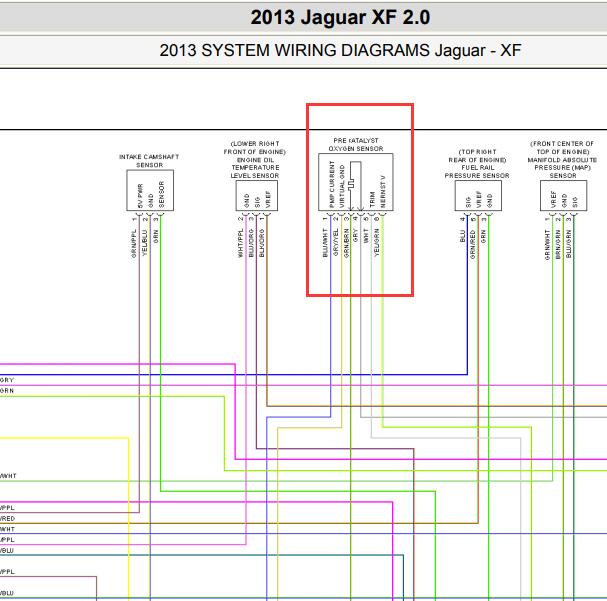Click the "SIG" pin in fuel rail sensor
The height and width of the screenshot is (601, 607).
(x=468, y=202)
